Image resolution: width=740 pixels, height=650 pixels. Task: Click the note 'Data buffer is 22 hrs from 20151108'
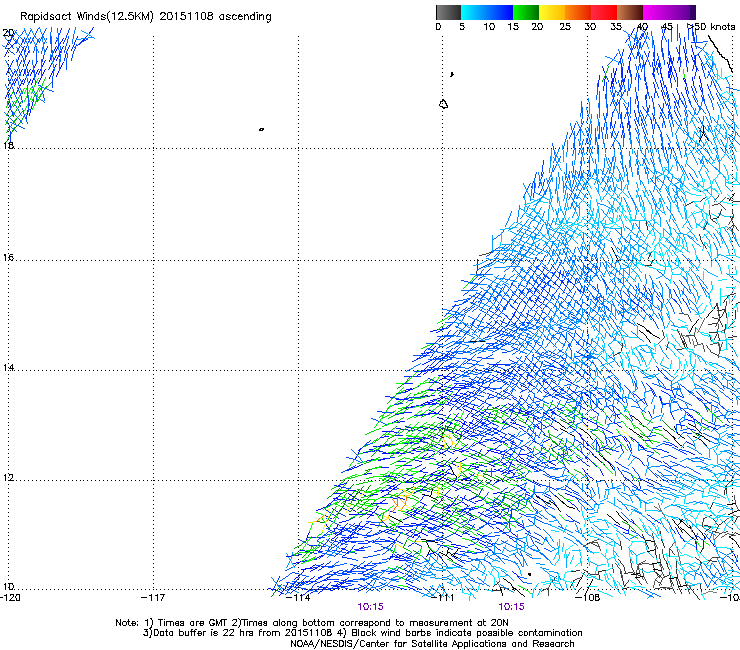(242, 633)
